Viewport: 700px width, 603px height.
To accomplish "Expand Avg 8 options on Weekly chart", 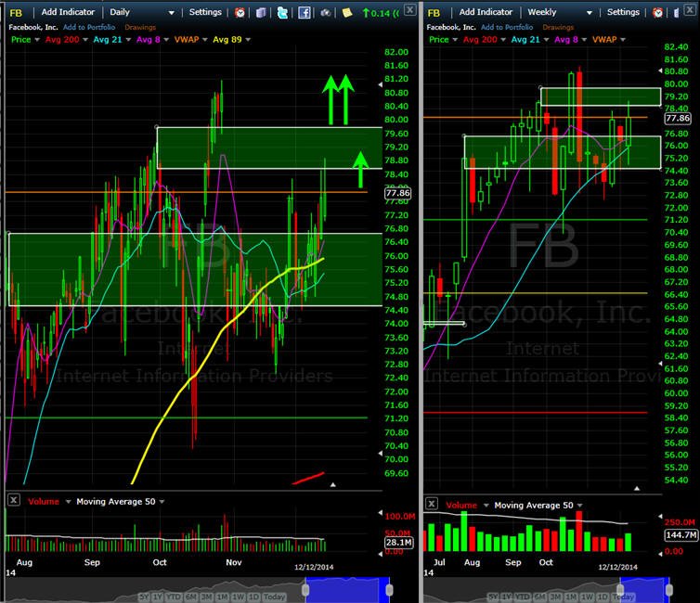I will pos(584,40).
